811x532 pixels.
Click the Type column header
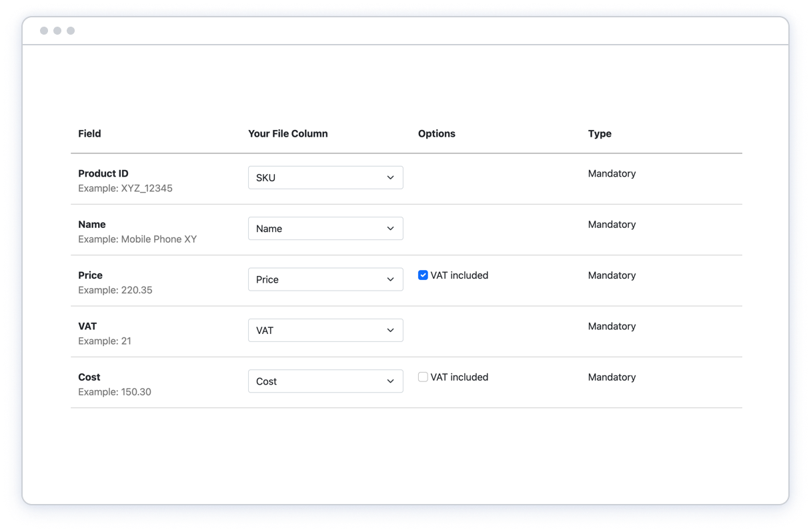coord(600,133)
